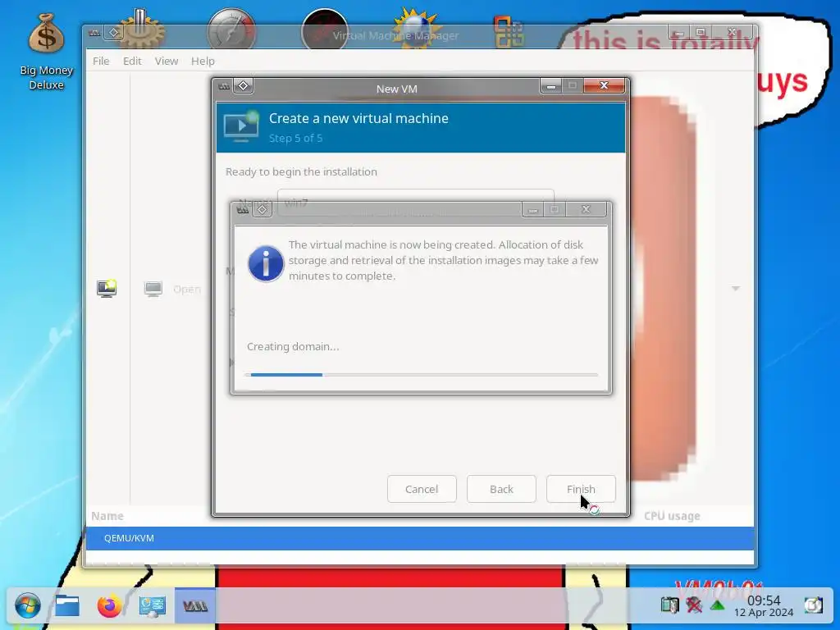Click the Create new virtual machine toolbar icon

point(107,288)
